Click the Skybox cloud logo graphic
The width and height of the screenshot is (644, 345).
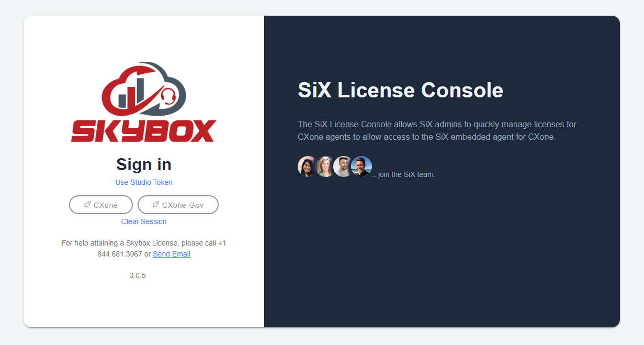pyautogui.click(x=143, y=89)
